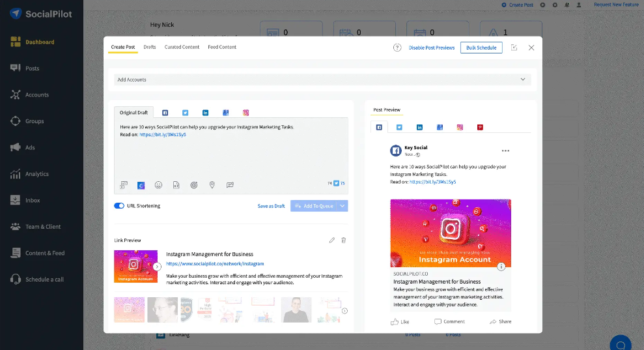Open the Feed Content tab
The image size is (644, 350).
(x=222, y=47)
